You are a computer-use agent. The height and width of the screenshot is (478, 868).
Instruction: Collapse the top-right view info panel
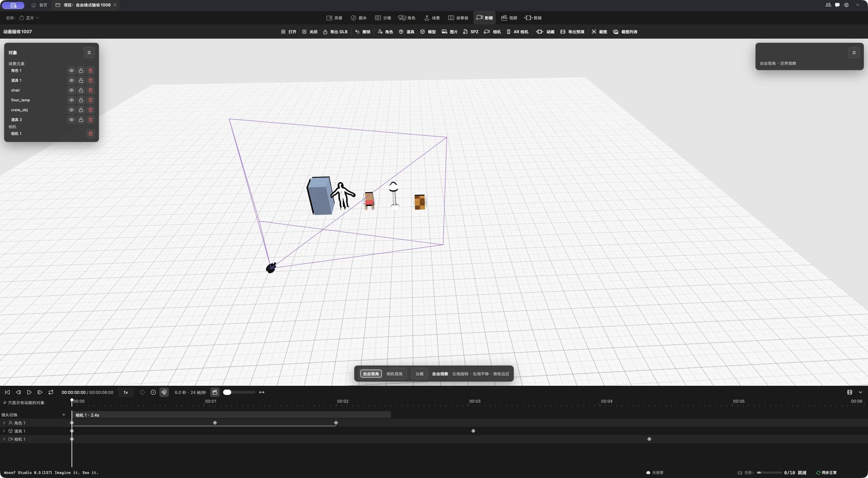[854, 53]
